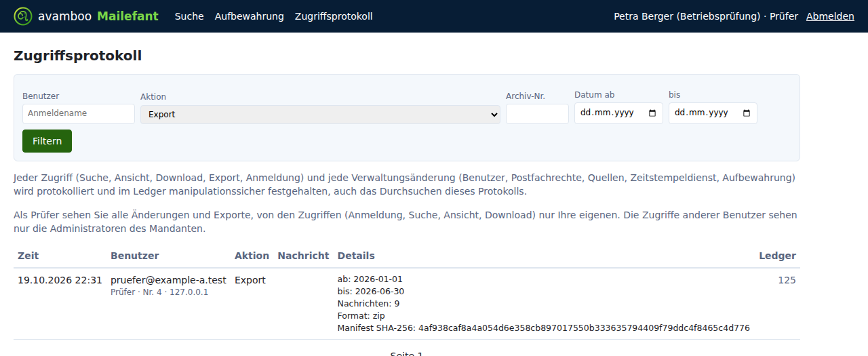
Task: Open the calendar picker in Datum ab field
Action: click(652, 113)
